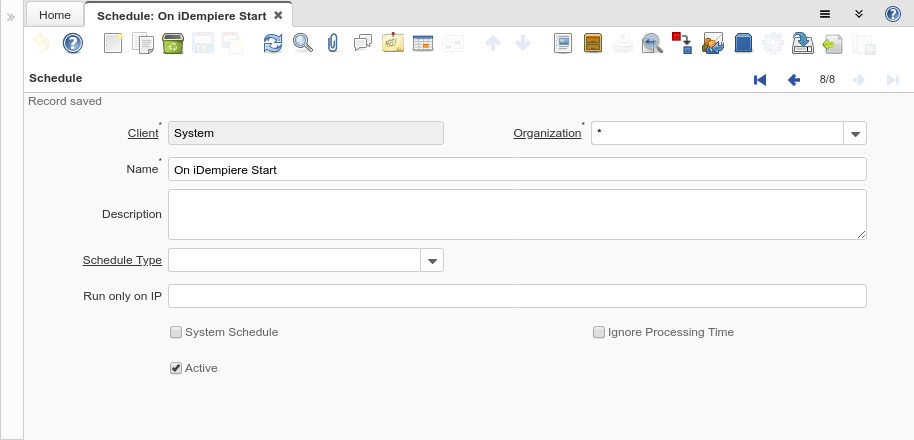Click into the Name field
Image resolution: width=914 pixels, height=440 pixels.
pyautogui.click(x=517, y=169)
